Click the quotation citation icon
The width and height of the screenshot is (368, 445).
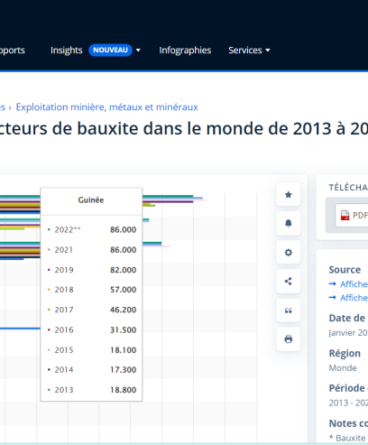(288, 310)
